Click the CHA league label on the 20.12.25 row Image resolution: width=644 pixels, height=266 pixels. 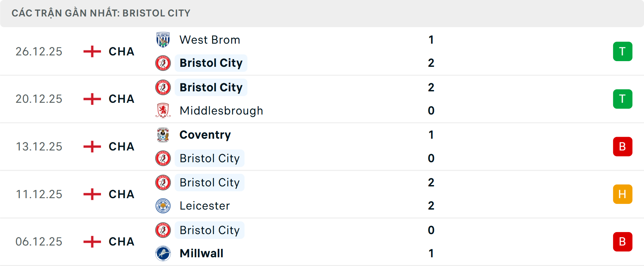coord(121,99)
